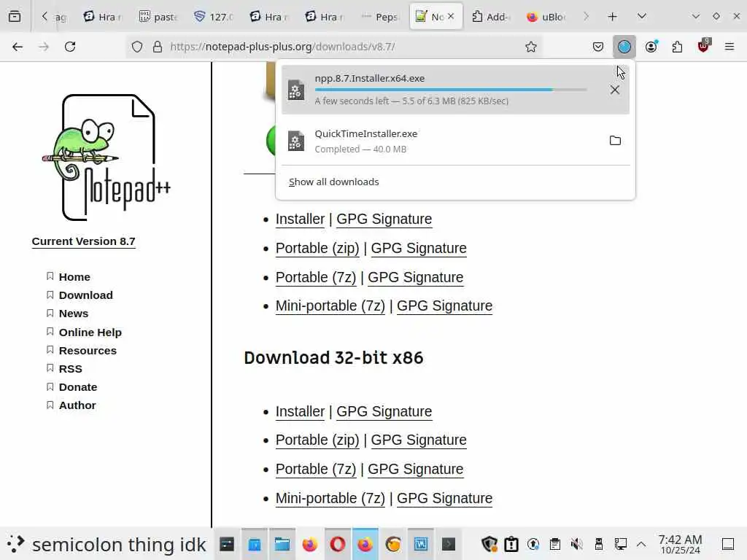Click the 64-bit Portable (zip) link
Image resolution: width=747 pixels, height=560 pixels.
(317, 248)
